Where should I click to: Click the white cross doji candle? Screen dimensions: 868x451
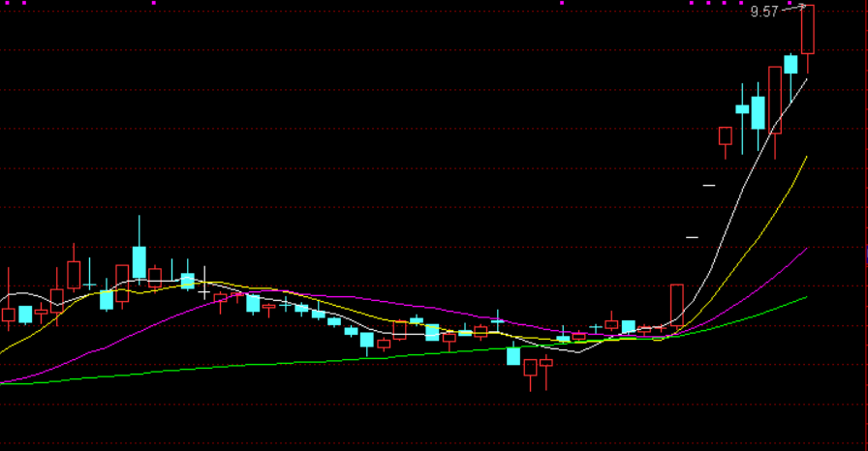pyautogui.click(x=204, y=284)
